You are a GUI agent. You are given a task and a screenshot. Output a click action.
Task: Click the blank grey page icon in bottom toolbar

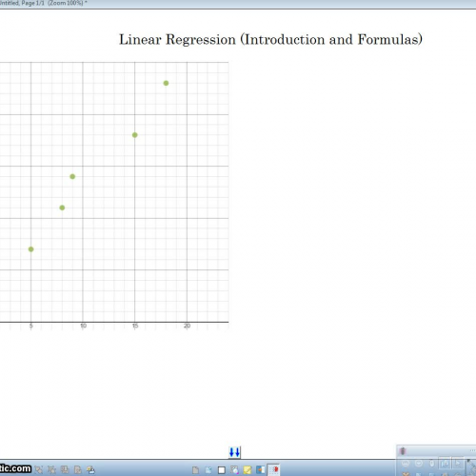pos(195,470)
